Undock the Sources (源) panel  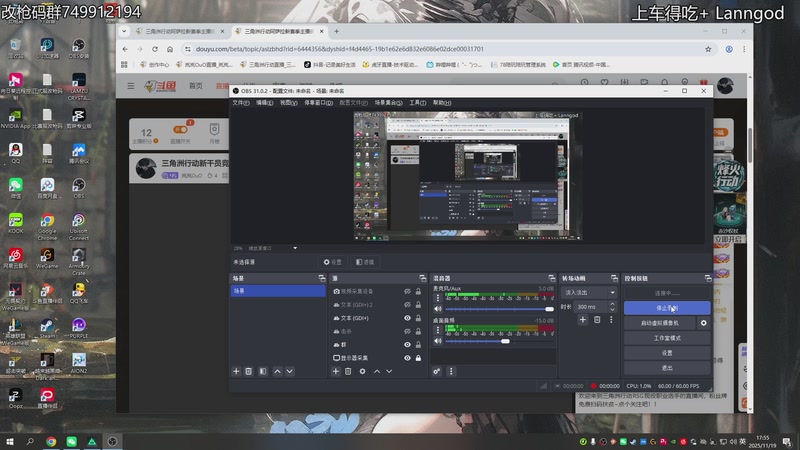tap(422, 278)
